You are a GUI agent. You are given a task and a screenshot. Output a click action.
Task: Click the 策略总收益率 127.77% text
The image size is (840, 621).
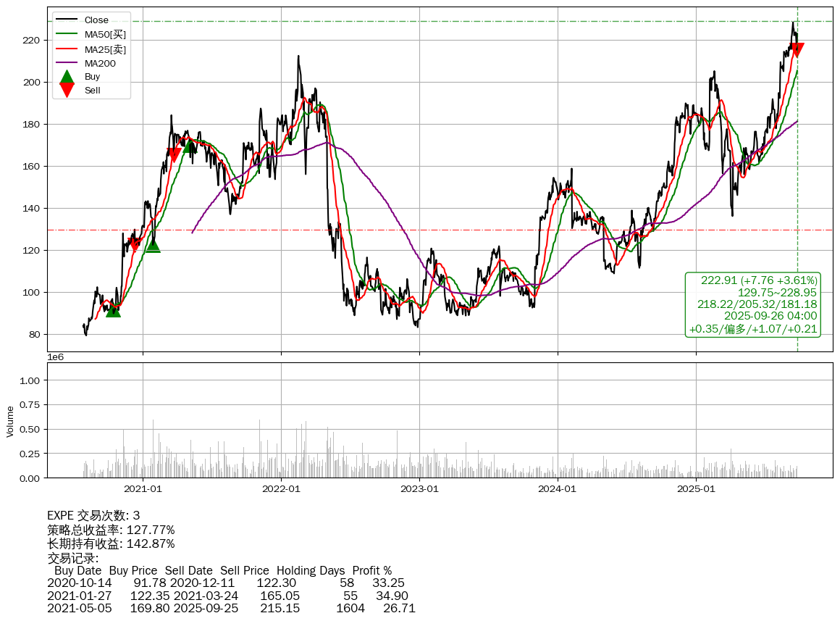pyautogui.click(x=111, y=530)
